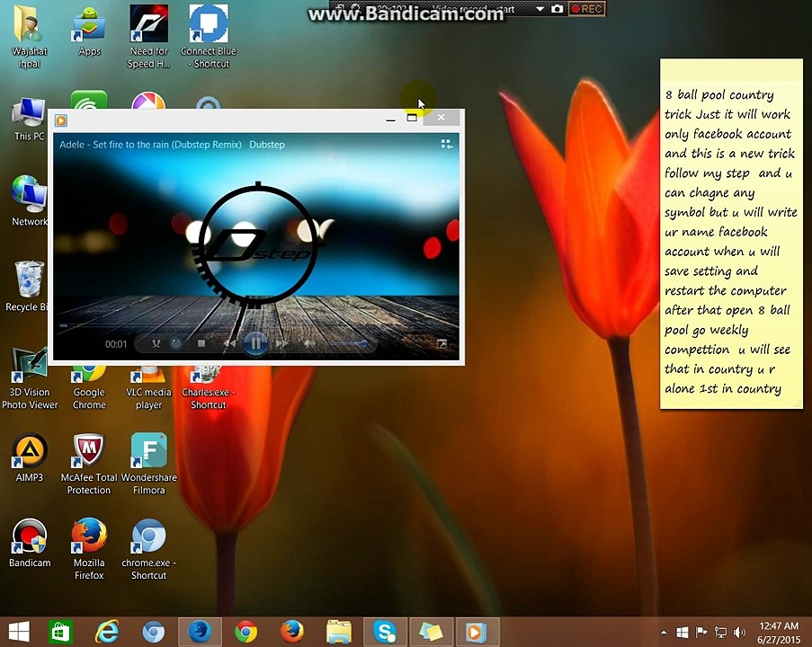Select the Google Chrome desktop label

tap(89, 399)
